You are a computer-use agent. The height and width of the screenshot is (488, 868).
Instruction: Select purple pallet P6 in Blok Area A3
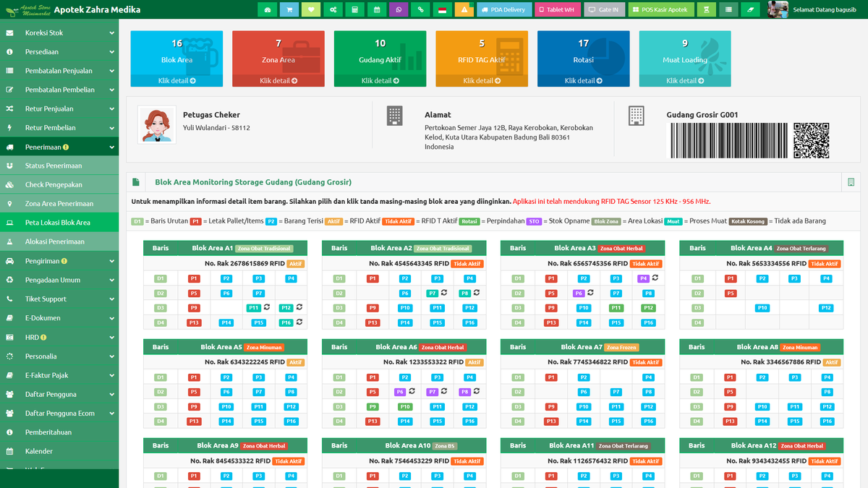point(579,293)
